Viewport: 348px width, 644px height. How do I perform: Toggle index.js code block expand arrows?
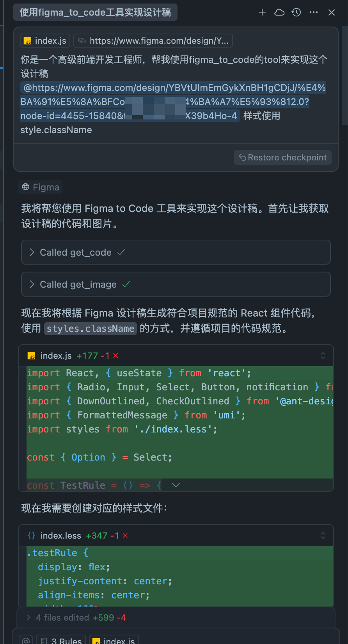pyautogui.click(x=323, y=356)
